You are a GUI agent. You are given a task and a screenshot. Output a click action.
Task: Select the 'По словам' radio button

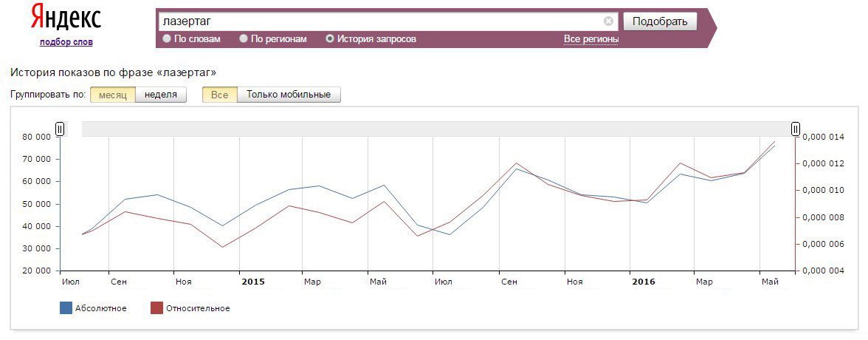click(x=167, y=39)
